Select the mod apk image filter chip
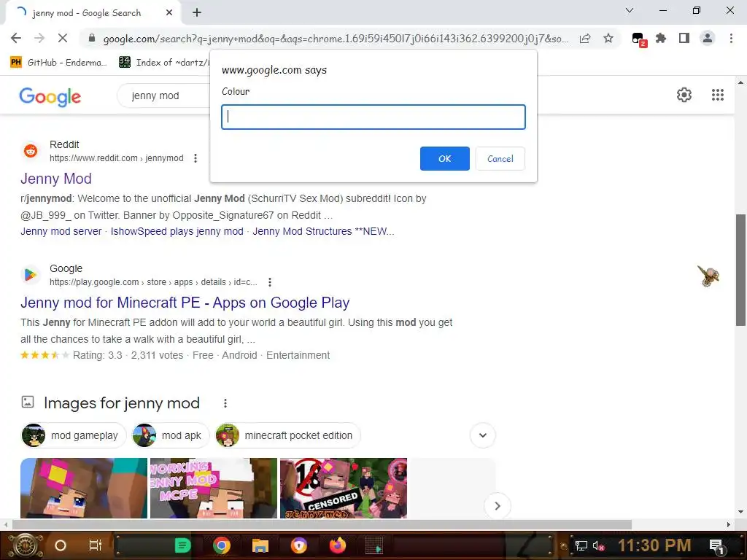This screenshot has width=747, height=560. (x=171, y=435)
